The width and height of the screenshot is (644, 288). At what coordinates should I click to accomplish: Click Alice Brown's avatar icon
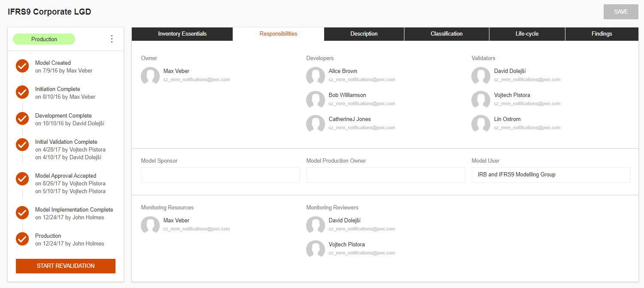(316, 76)
